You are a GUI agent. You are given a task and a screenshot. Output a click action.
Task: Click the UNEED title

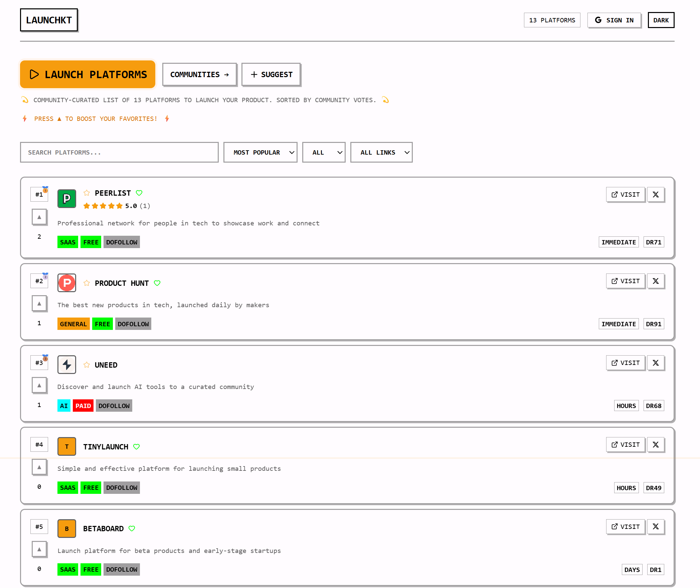pyautogui.click(x=106, y=365)
